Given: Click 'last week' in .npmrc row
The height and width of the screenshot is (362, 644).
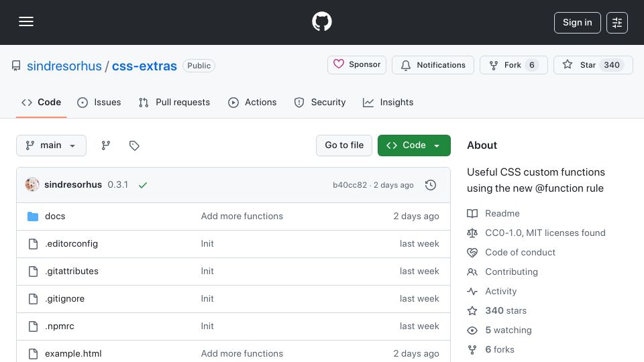Looking at the screenshot, I should click(419, 326).
